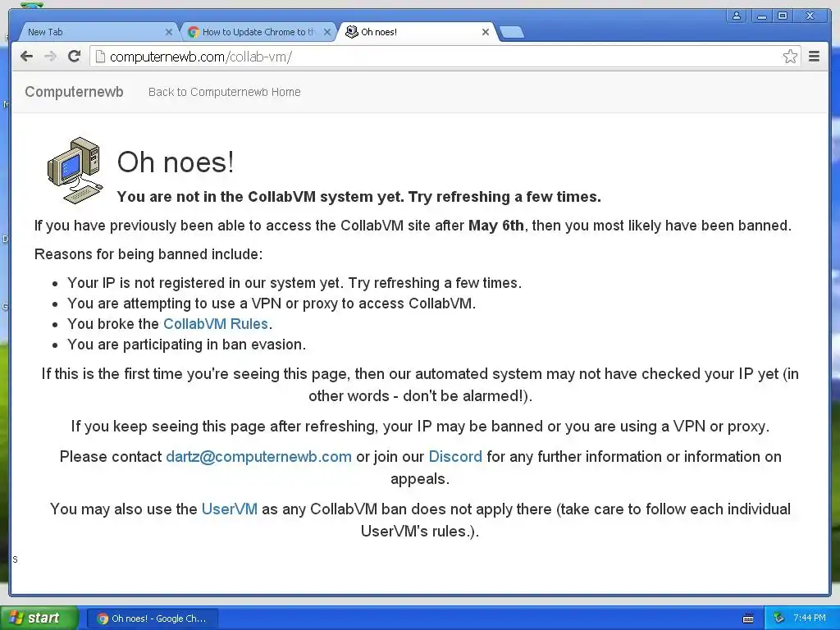Minimize the Chrome window
Viewport: 840px width, 630px height.
pos(761,16)
